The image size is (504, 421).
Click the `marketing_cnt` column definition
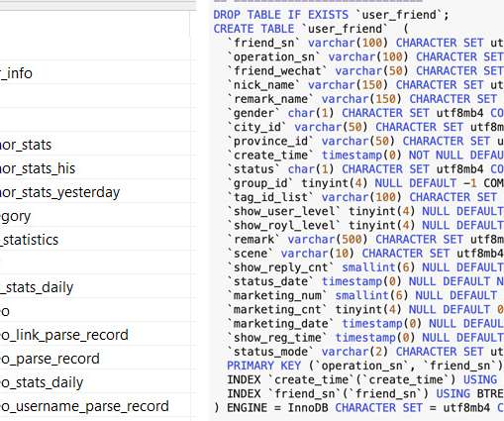(x=365, y=309)
